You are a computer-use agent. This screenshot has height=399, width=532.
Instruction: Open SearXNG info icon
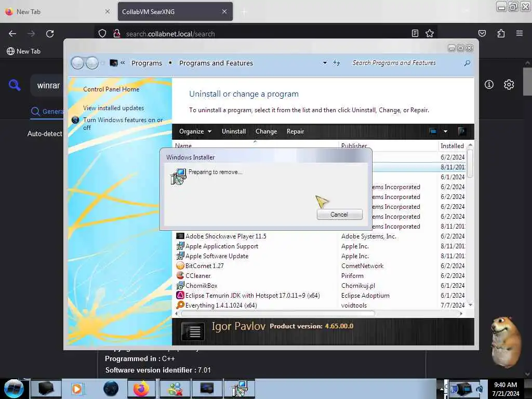[x=489, y=85]
